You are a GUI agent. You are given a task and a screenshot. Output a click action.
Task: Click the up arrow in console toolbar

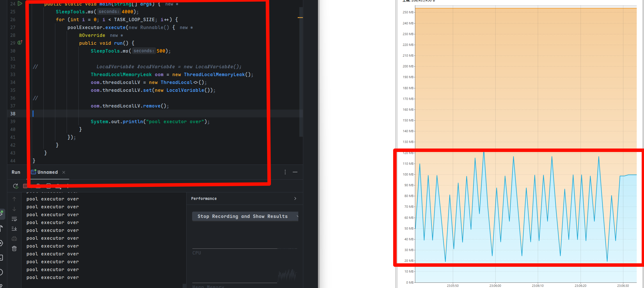(x=14, y=199)
